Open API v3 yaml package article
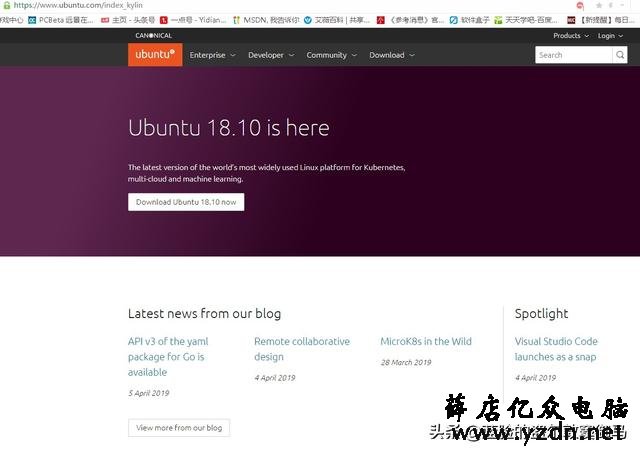Image resolution: width=640 pixels, height=453 pixels. coord(168,356)
